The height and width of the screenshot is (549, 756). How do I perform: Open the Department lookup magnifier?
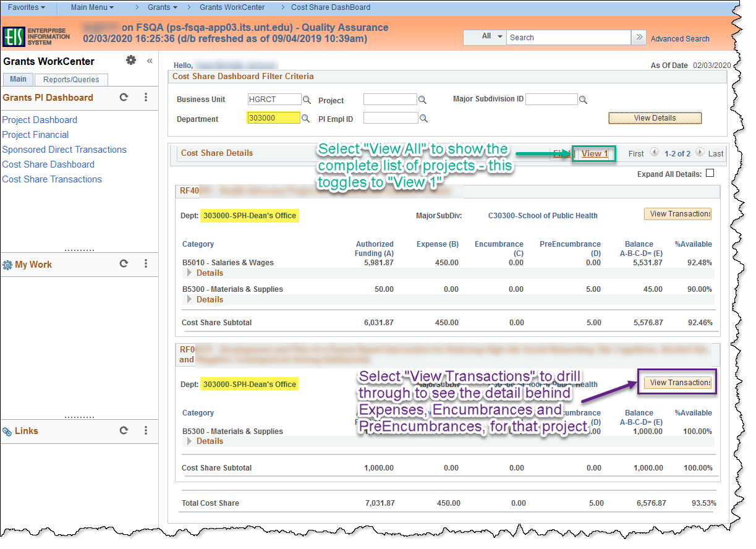pos(305,117)
